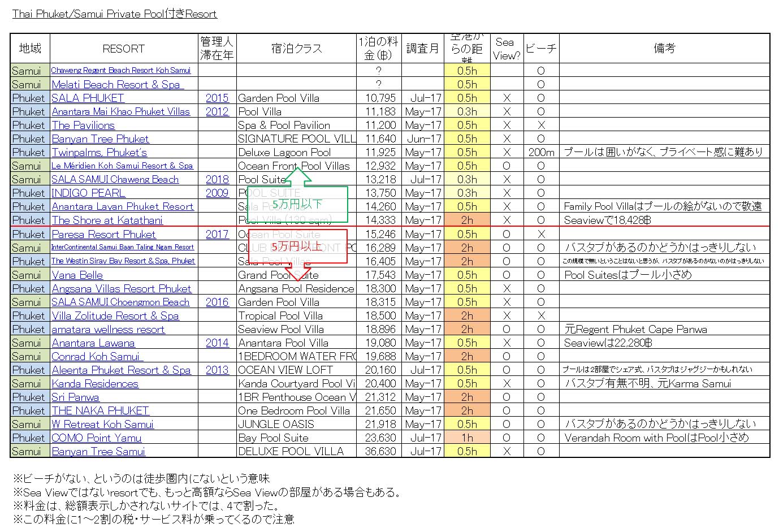Click the Vana Belle link

click(77, 275)
